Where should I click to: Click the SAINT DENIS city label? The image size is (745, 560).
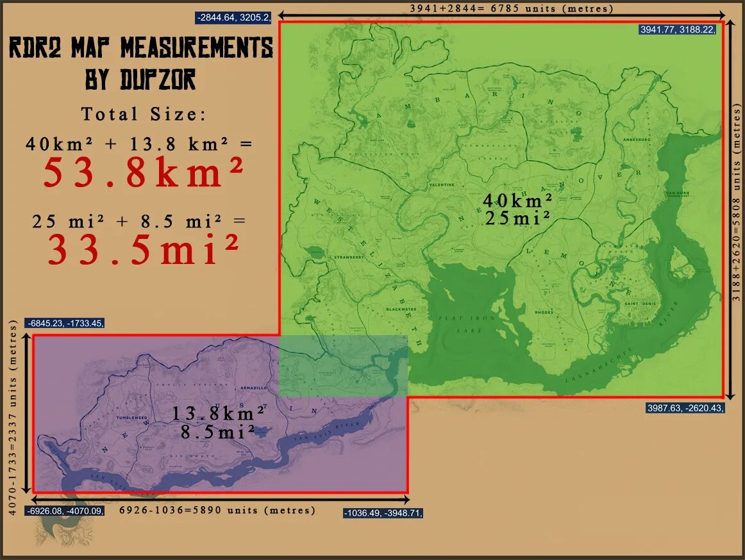tap(640, 304)
